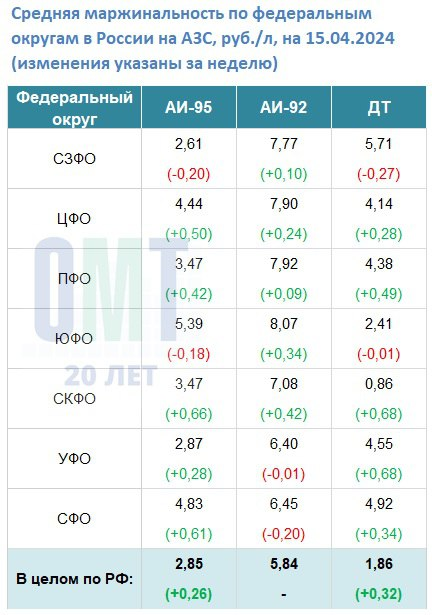Click the ЮФО АИ-92 value 8,07

tap(284, 324)
